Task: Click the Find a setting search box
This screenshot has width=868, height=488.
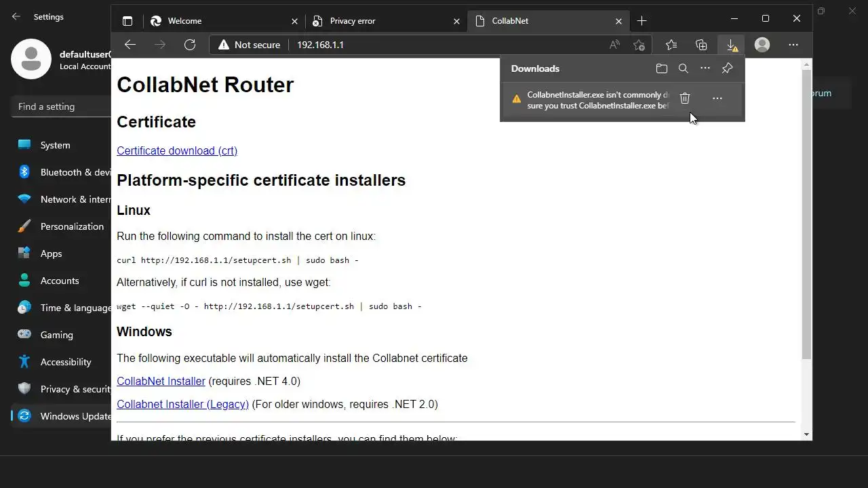Action: (61, 106)
